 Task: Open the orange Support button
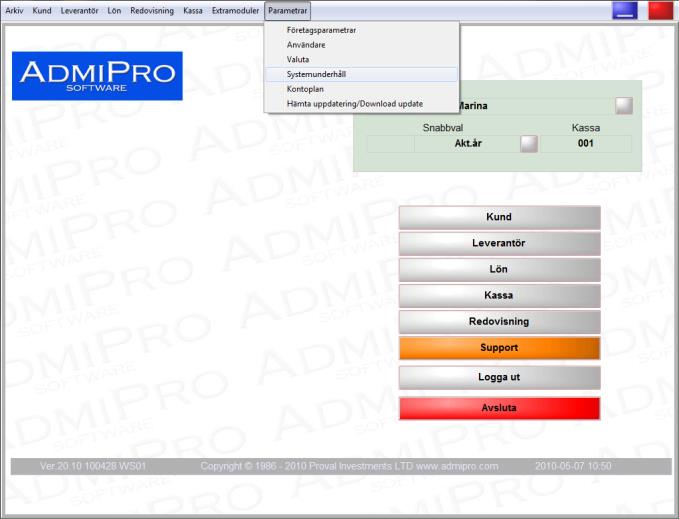[499, 348]
